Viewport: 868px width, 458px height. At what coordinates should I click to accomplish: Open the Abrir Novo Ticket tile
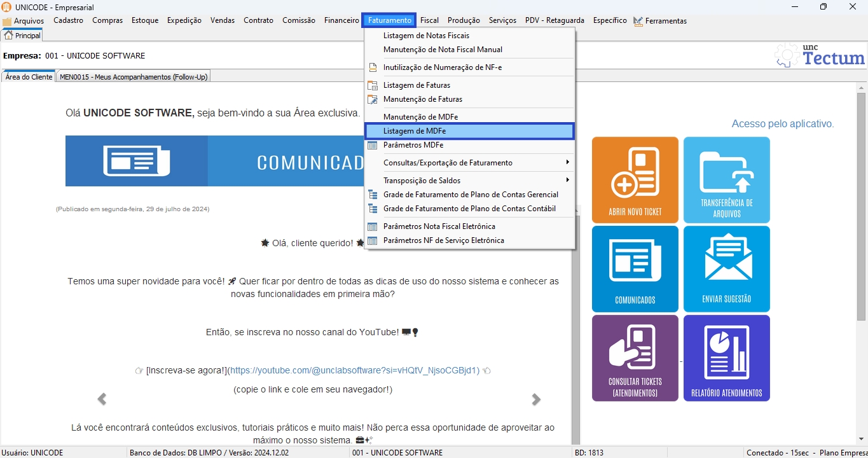(635, 180)
